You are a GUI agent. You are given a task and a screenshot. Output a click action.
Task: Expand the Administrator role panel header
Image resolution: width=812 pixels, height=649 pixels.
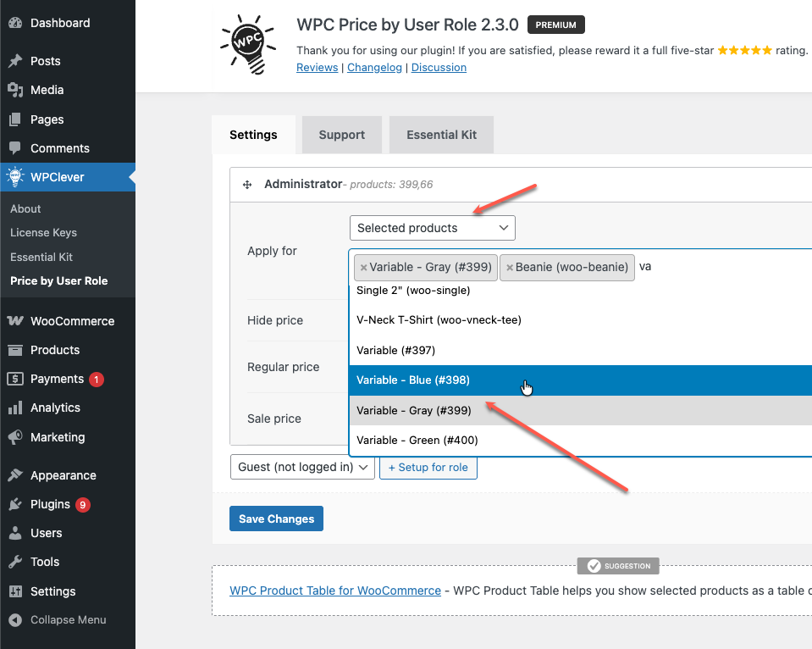click(x=521, y=185)
